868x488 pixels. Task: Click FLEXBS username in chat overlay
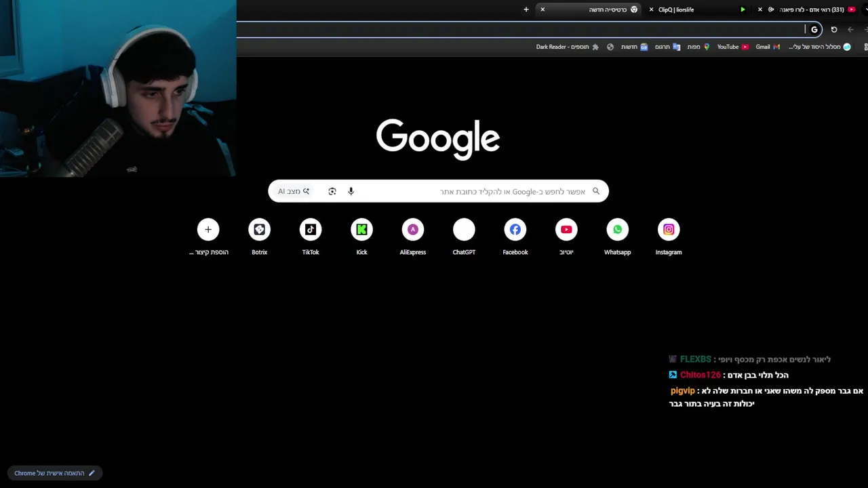695,359
